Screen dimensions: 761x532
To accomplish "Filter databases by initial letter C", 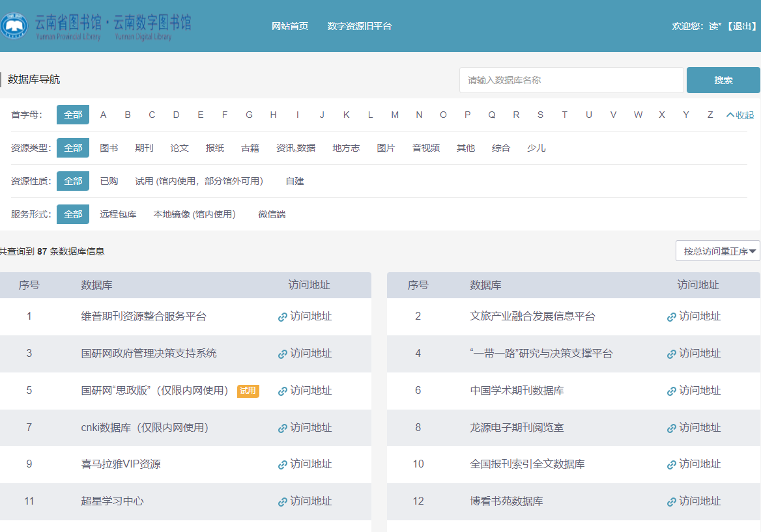I will click(x=152, y=115).
